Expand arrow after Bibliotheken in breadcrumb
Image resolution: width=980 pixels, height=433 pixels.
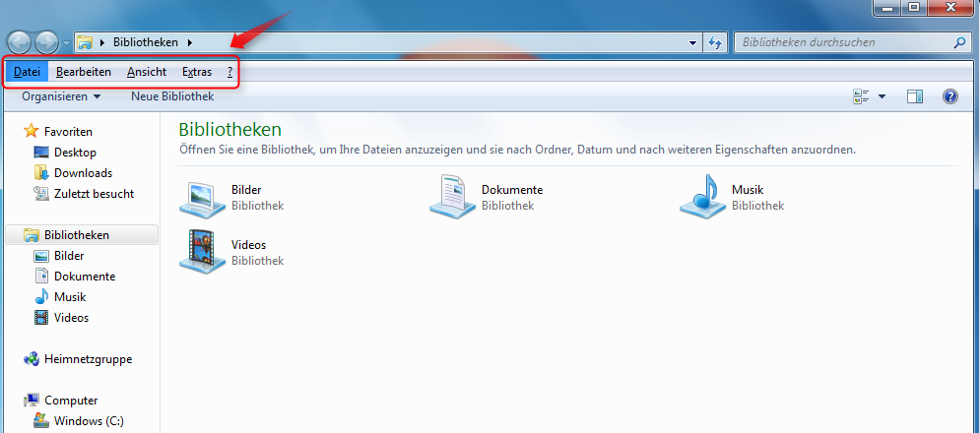click(189, 42)
